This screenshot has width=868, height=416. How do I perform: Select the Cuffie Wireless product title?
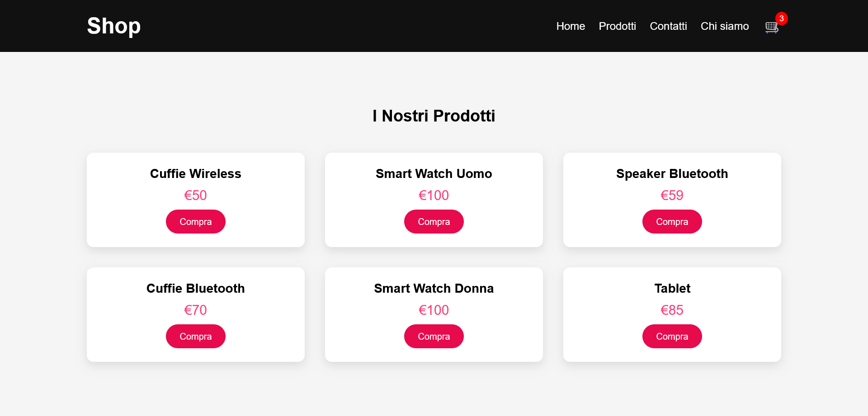click(x=195, y=174)
